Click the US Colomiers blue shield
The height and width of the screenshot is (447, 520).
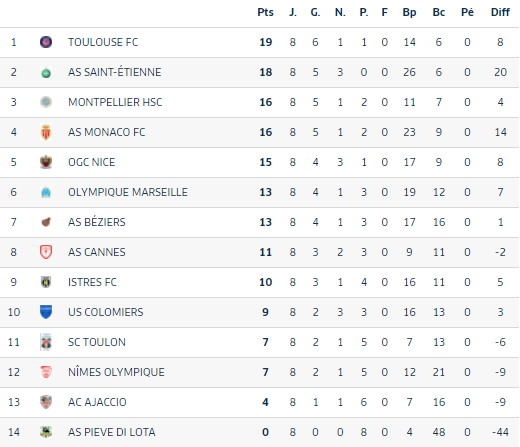pos(46,312)
